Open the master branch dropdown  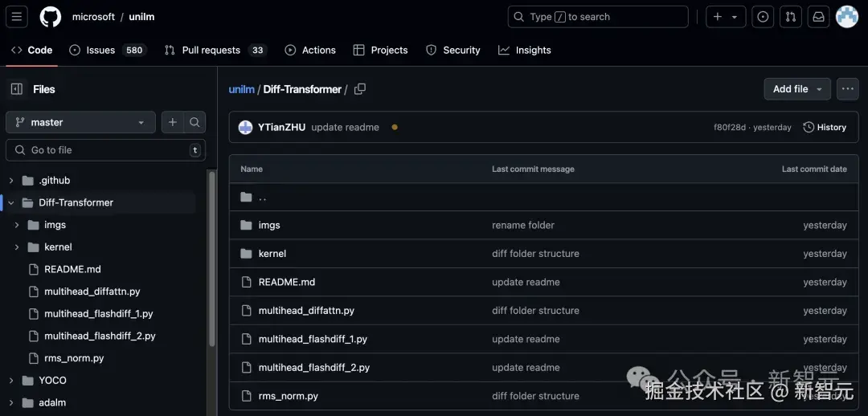coord(80,122)
